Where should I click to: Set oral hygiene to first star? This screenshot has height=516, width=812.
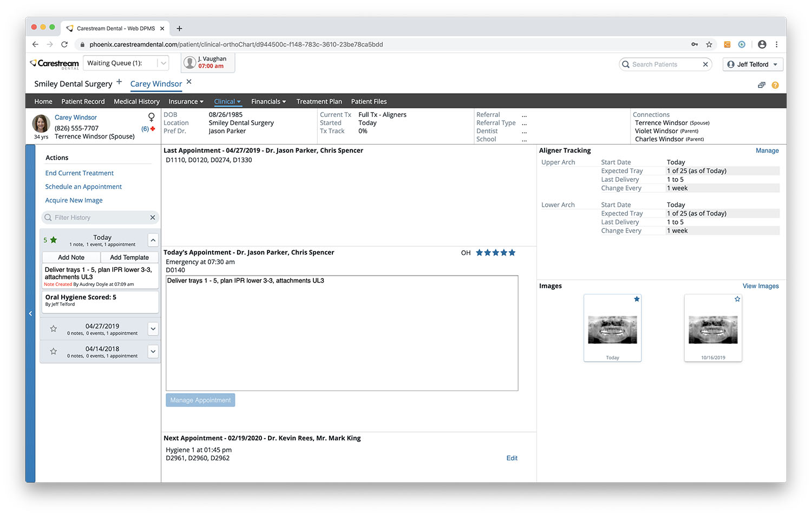coord(479,253)
